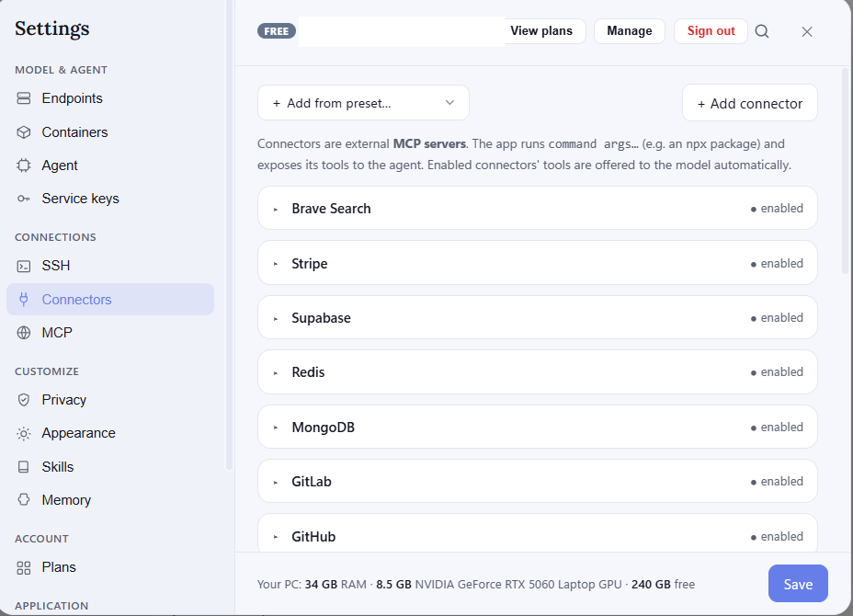Expand the Redis connector arrow
The width and height of the screenshot is (853, 616).
point(276,372)
